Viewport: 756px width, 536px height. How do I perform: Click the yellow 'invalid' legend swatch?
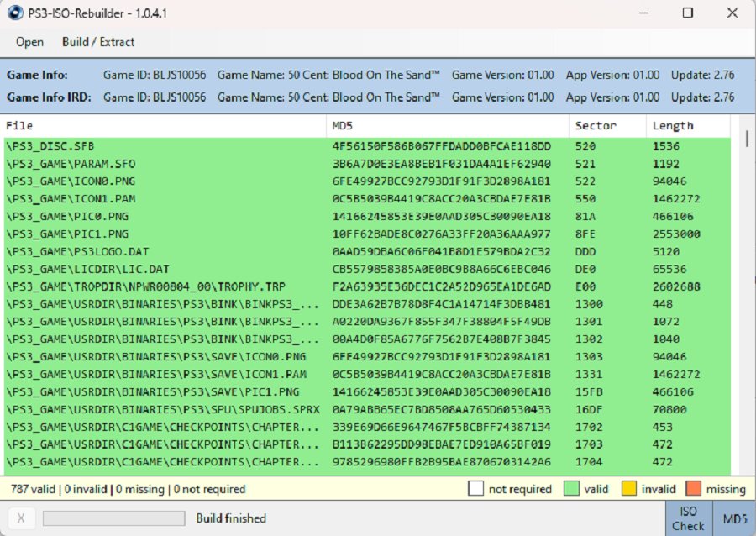(629, 489)
